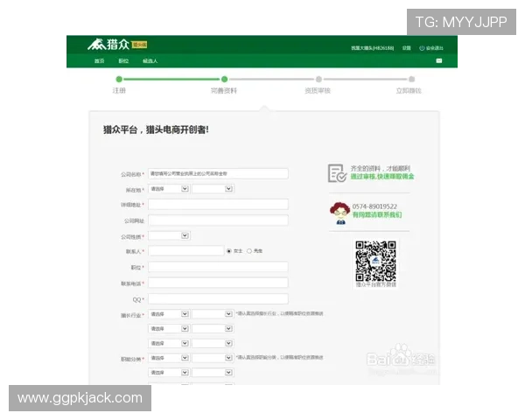
Task: Open right dropdown in third 擅长行业 row
Action: tap(213, 343)
